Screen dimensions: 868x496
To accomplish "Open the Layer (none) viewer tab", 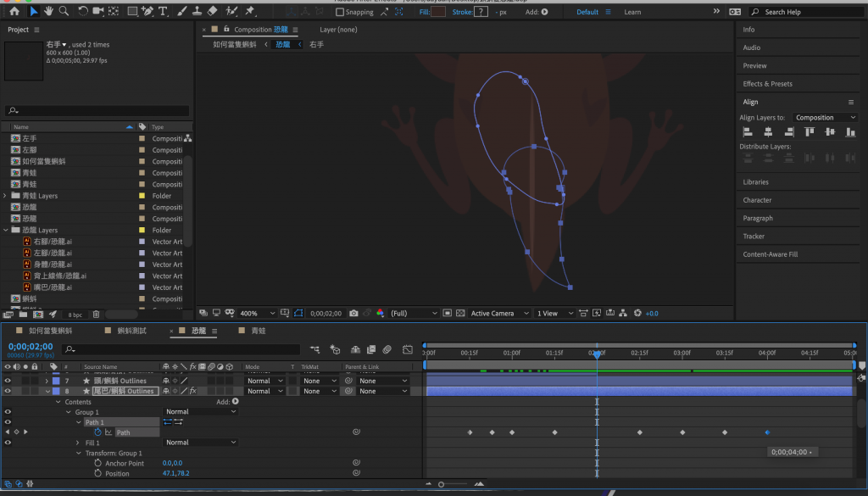I will point(338,30).
